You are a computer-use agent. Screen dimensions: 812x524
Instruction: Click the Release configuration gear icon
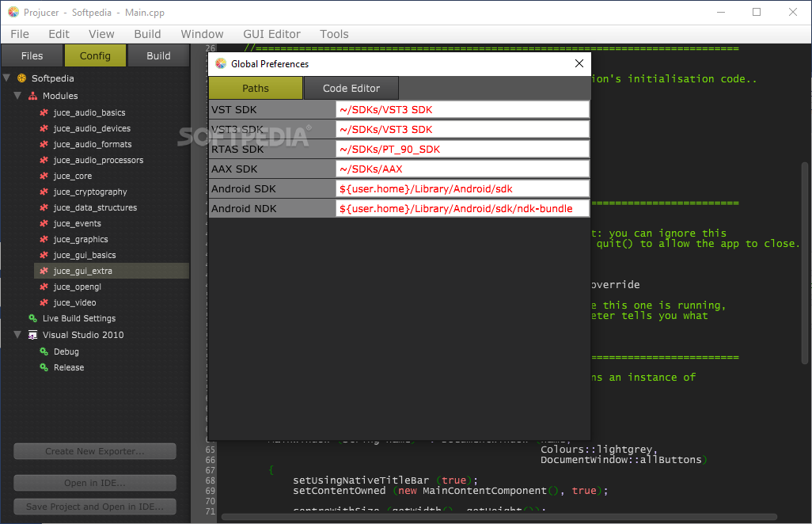pos(44,367)
